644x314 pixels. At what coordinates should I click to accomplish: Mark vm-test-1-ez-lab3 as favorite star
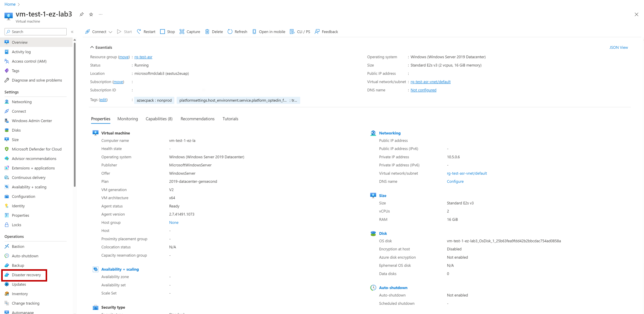tap(91, 14)
